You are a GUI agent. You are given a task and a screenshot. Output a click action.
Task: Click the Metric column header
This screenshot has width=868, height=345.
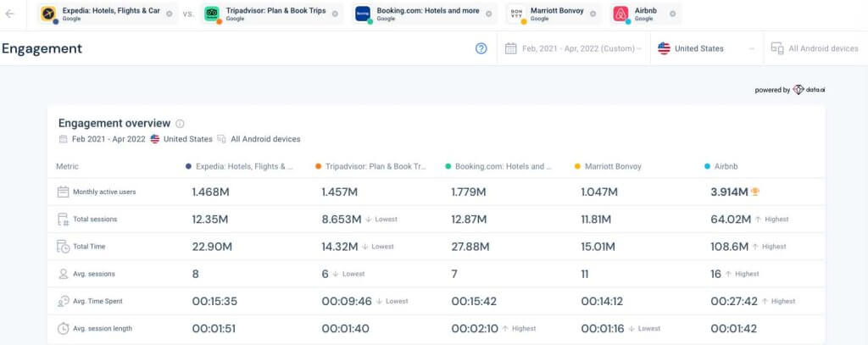click(67, 166)
